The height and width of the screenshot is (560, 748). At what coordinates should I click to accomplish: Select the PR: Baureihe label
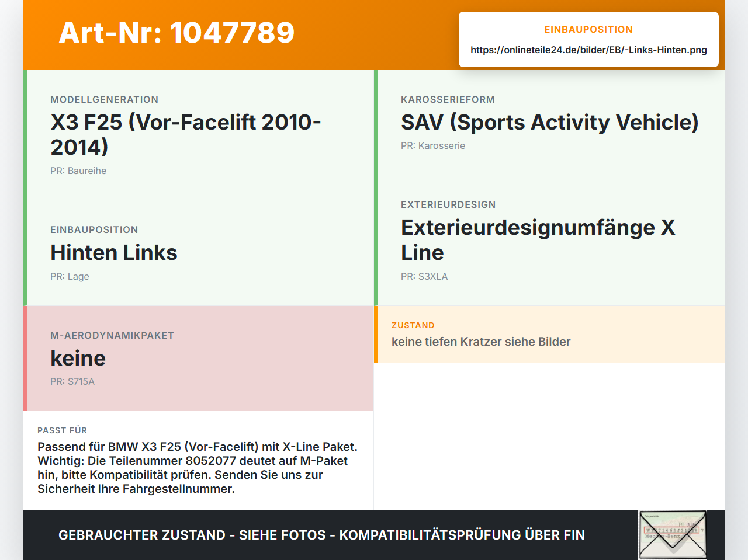point(78,171)
